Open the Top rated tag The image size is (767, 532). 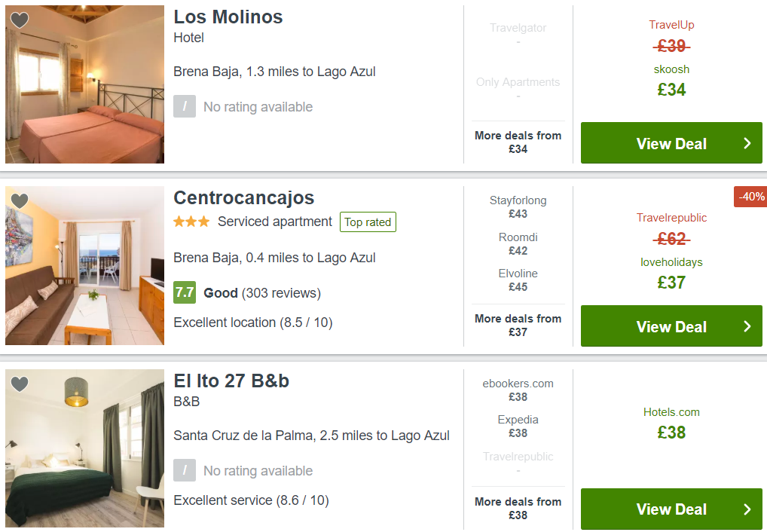pos(368,222)
